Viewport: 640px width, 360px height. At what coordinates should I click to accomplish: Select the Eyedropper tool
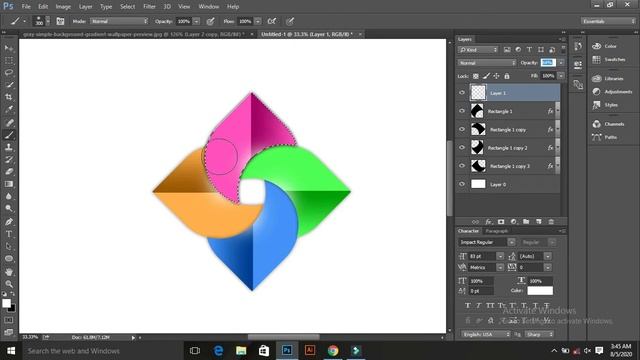click(9, 109)
